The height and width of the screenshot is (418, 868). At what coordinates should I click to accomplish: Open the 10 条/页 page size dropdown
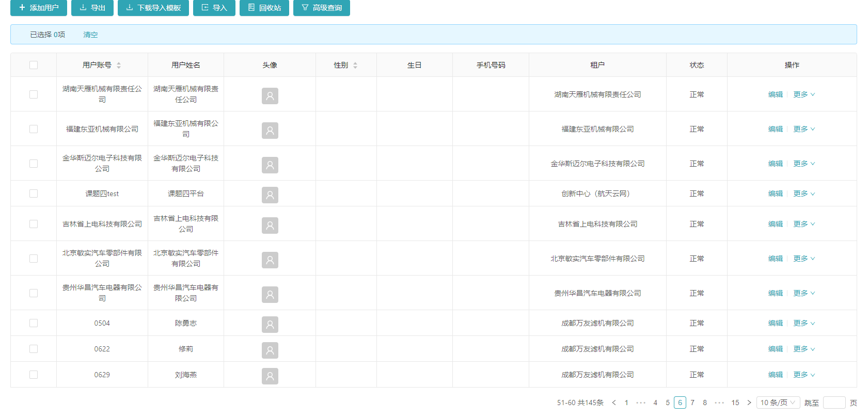point(778,403)
